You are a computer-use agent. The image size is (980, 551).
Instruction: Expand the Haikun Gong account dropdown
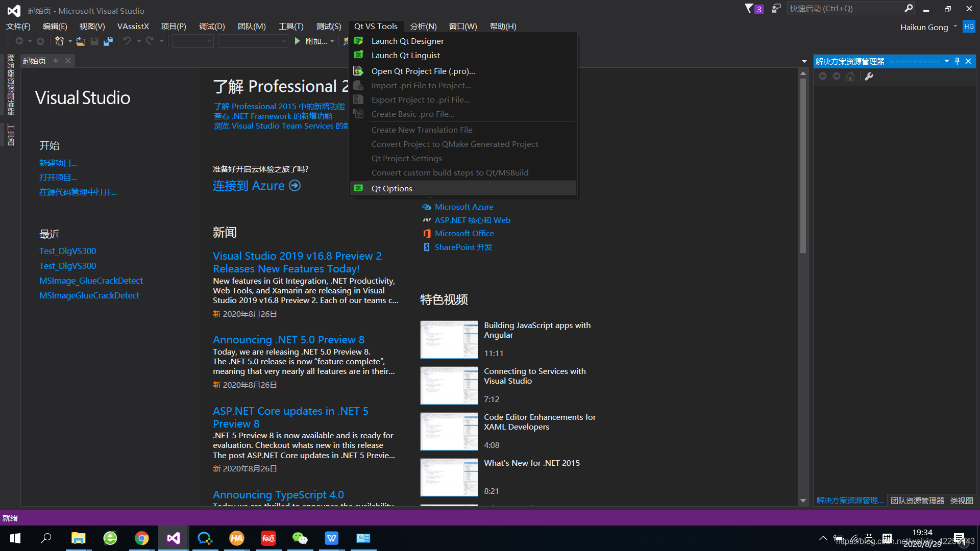click(x=955, y=27)
